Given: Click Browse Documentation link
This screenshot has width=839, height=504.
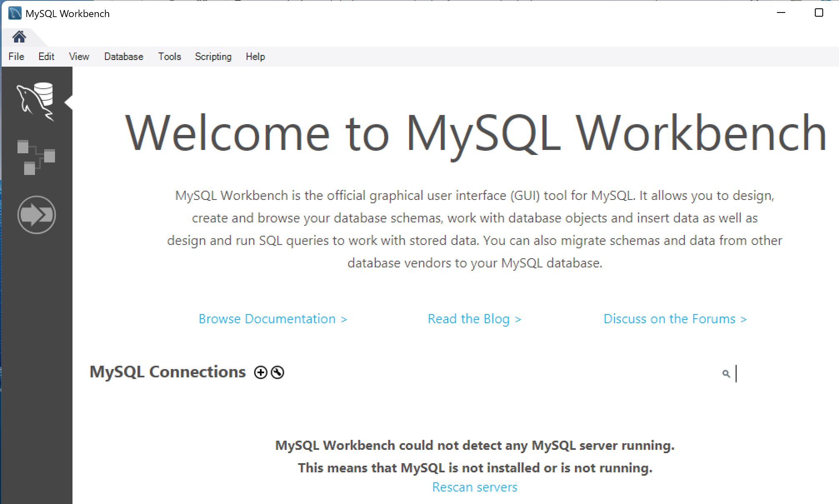Looking at the screenshot, I should (x=273, y=319).
